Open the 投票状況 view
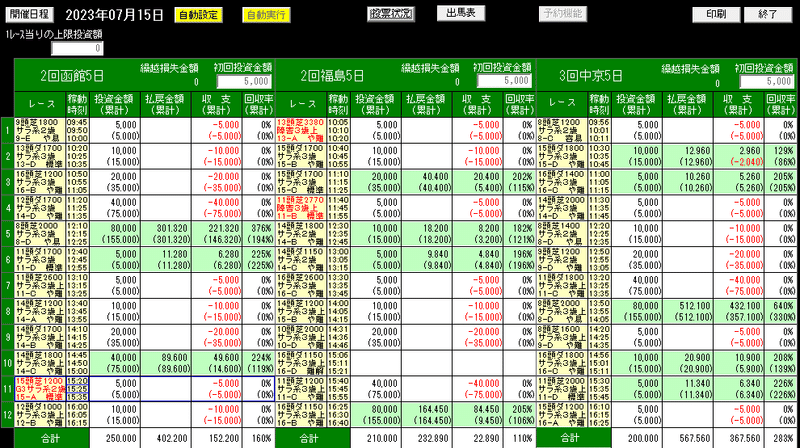This screenshot has width=800, height=448. [391, 14]
